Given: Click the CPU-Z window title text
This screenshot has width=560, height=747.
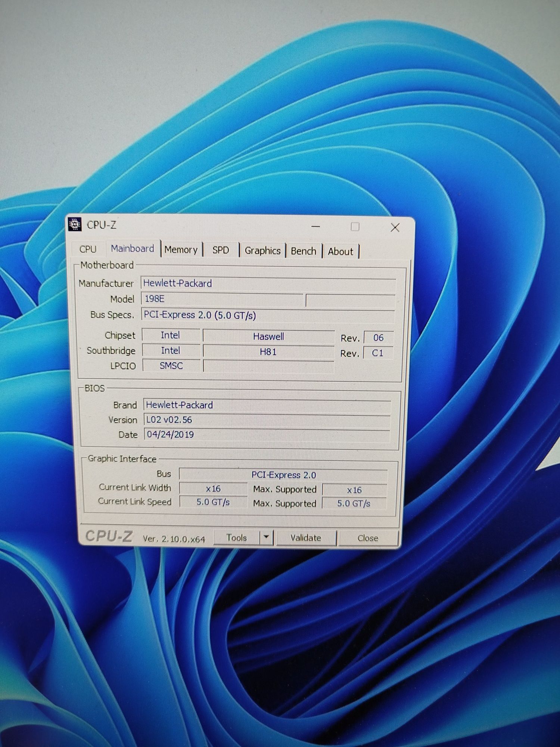Looking at the screenshot, I should tap(102, 225).
